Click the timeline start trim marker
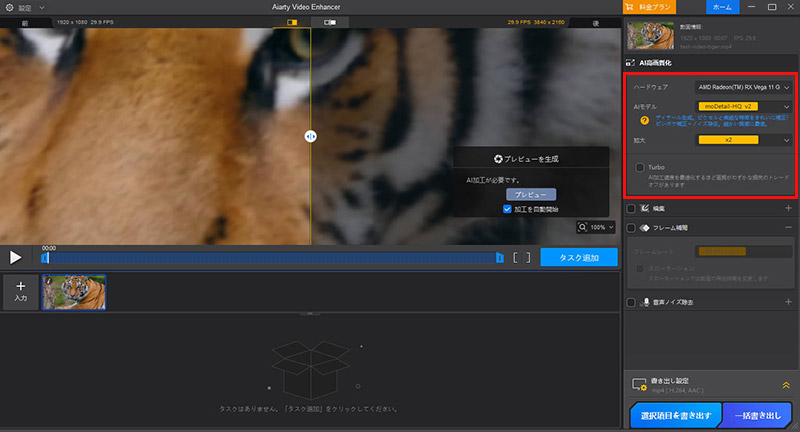Image resolution: width=800 pixels, height=432 pixels. coord(45,258)
